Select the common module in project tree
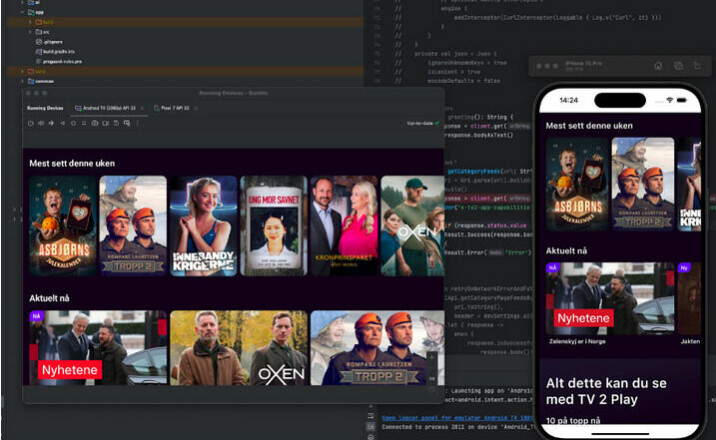 [41, 81]
